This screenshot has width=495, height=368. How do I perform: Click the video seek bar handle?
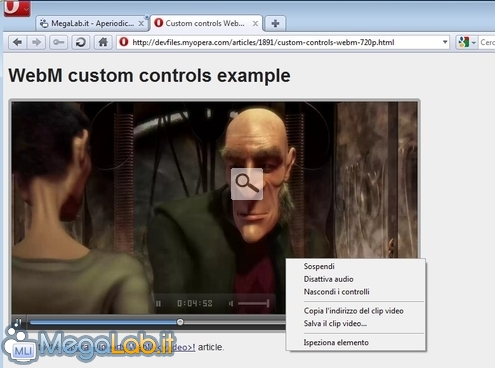tap(180, 322)
